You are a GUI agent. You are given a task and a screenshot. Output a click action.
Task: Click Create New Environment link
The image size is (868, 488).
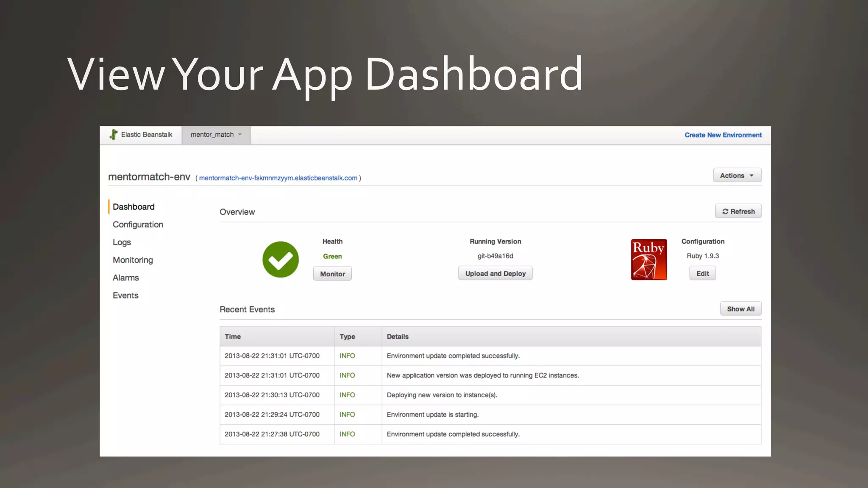click(723, 135)
